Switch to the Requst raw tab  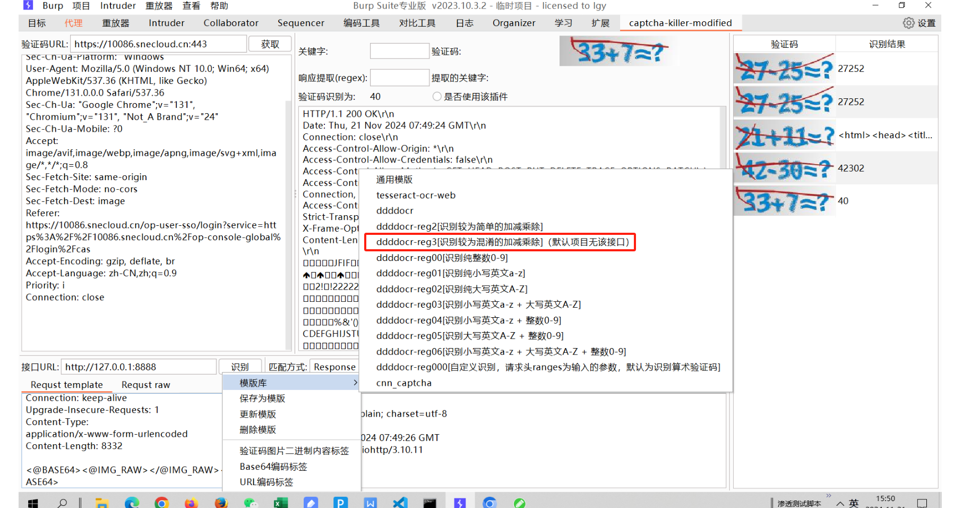(146, 385)
